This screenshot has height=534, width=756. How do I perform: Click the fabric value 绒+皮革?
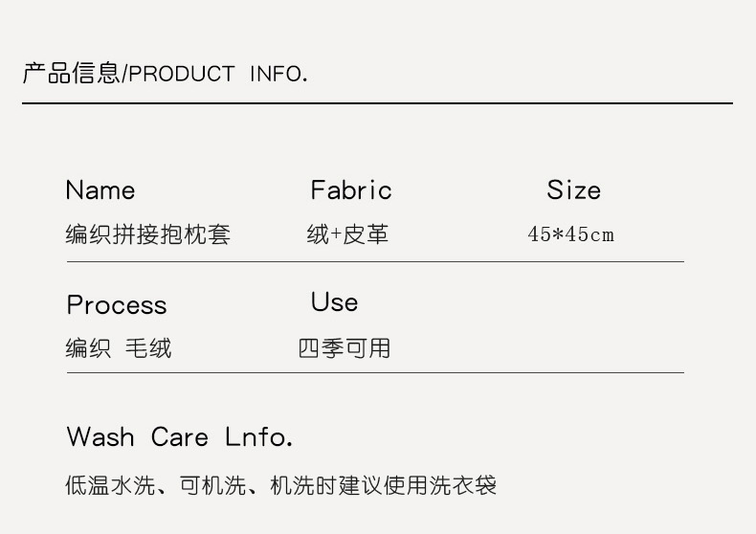pyautogui.click(x=347, y=234)
